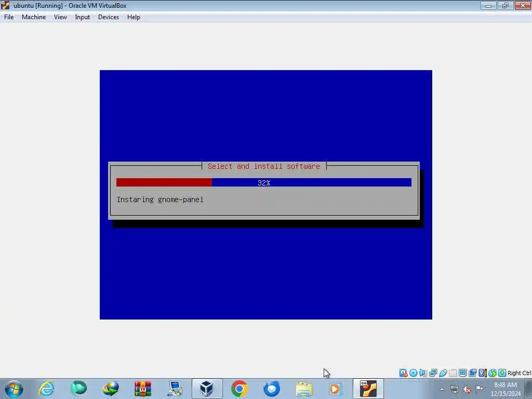Restore down the VirtualBox window
This screenshot has width=532, height=399.
click(505, 5)
